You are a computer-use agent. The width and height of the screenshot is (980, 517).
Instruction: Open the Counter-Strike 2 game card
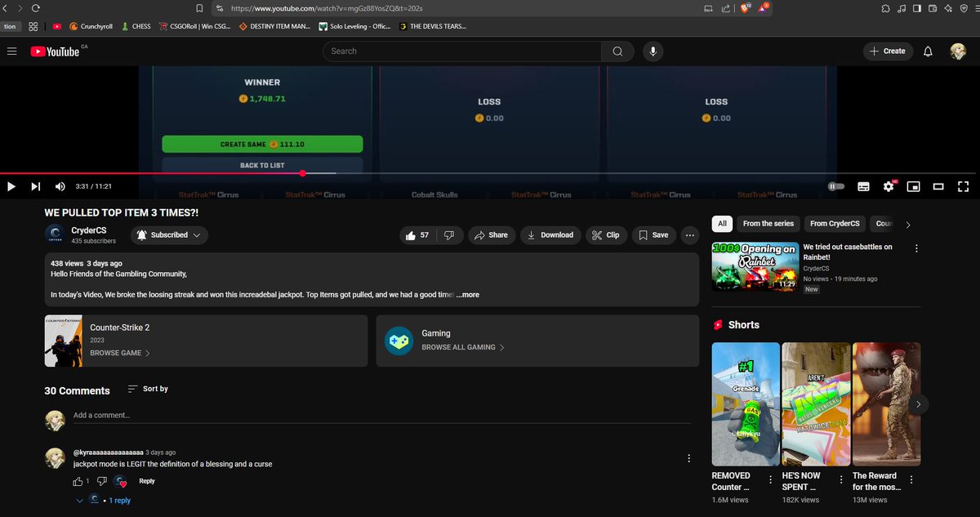(207, 341)
